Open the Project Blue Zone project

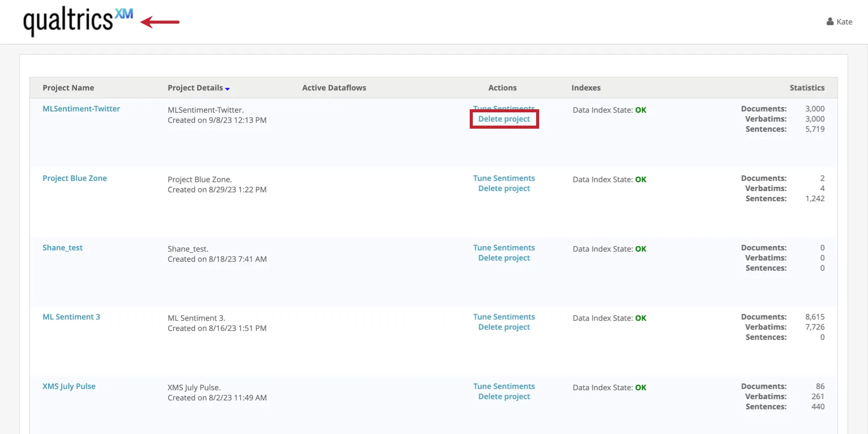[75, 178]
